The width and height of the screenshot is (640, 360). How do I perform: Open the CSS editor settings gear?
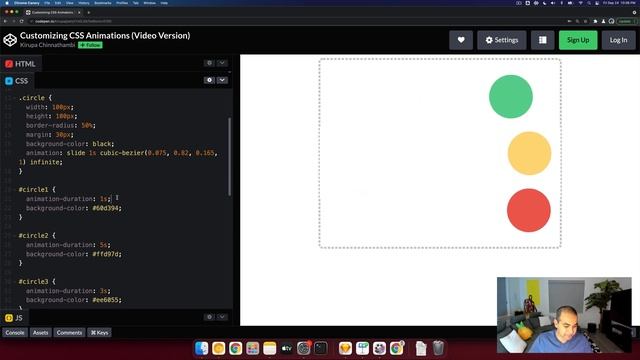click(x=209, y=80)
